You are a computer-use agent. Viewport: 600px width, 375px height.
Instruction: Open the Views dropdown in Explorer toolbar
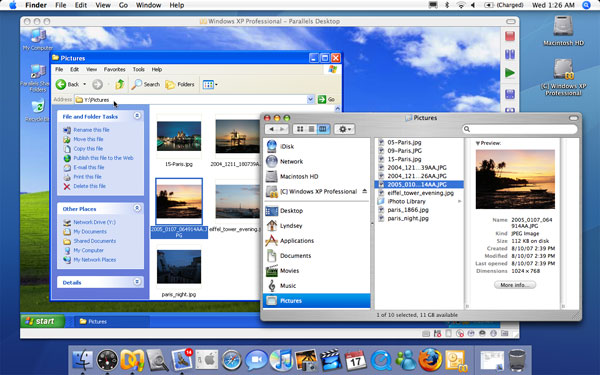pos(210,85)
